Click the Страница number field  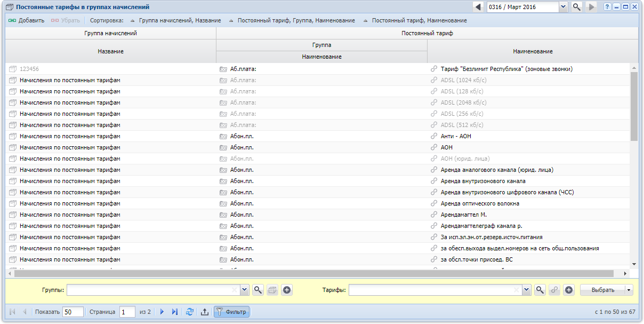[x=127, y=312]
